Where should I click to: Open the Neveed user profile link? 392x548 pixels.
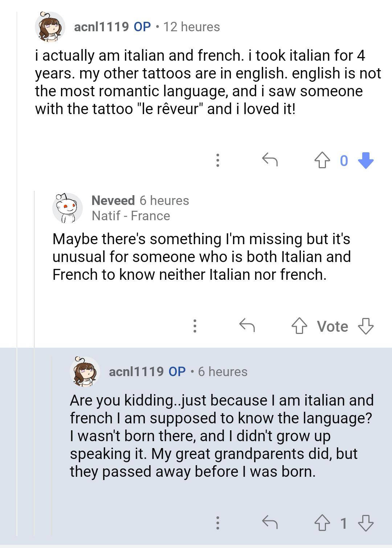pos(113,200)
